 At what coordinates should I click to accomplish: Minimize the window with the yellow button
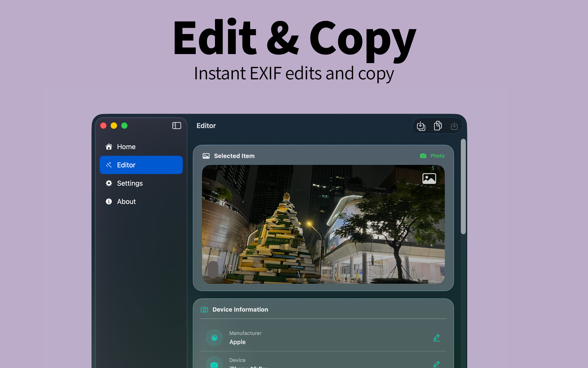point(114,126)
